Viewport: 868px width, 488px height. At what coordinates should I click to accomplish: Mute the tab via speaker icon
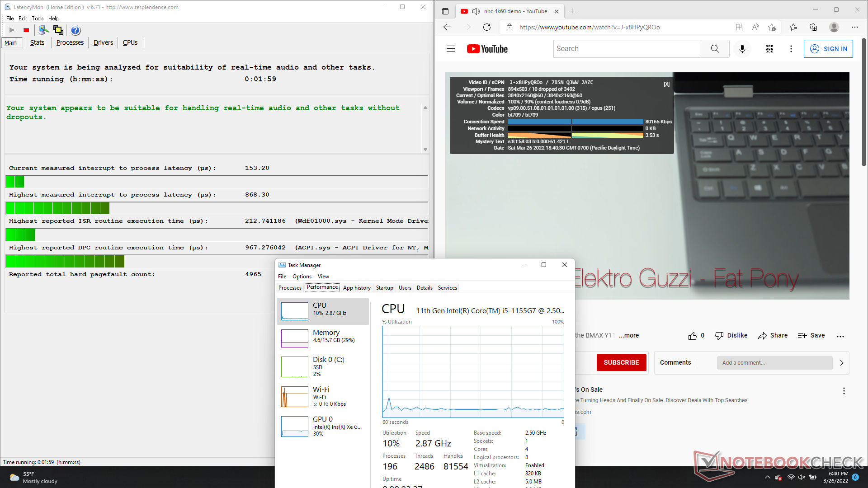click(x=476, y=11)
